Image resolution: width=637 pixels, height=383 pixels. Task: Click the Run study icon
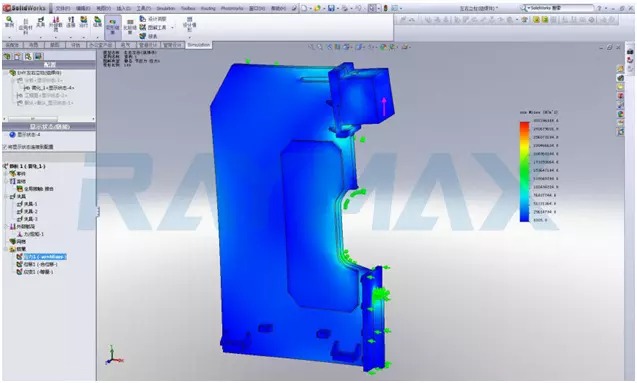tap(83, 22)
